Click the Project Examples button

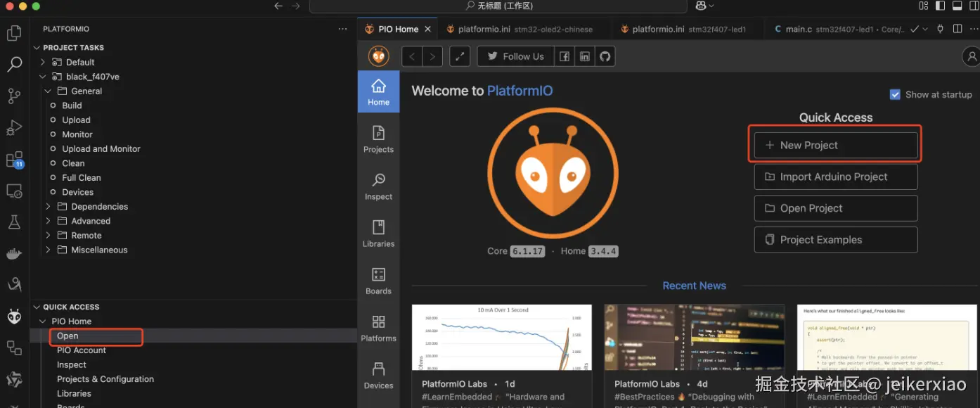point(836,240)
